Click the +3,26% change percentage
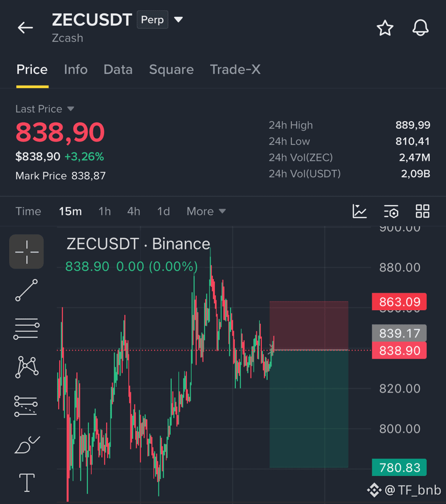The height and width of the screenshot is (504, 446). (84, 157)
